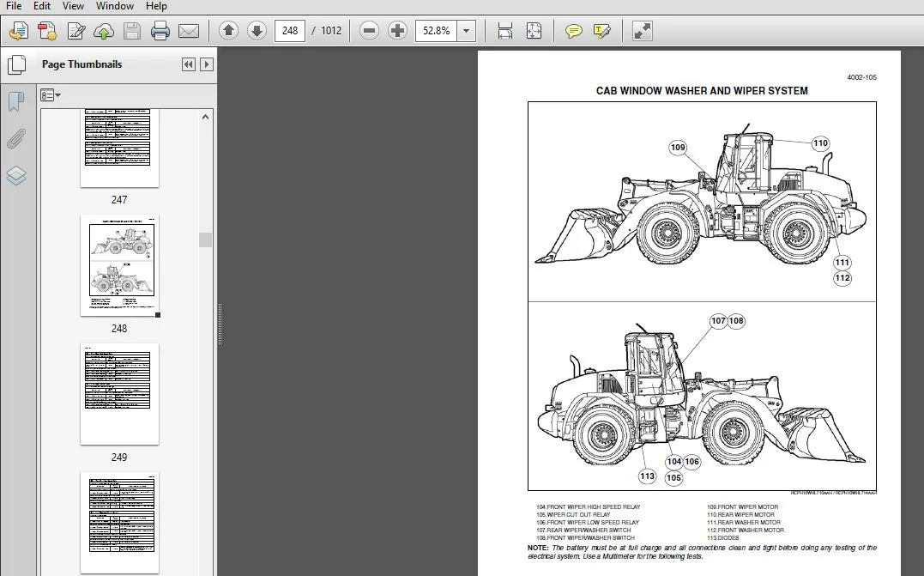Select the page 248 thumbnail
Image resolution: width=924 pixels, height=576 pixels.
click(x=119, y=265)
